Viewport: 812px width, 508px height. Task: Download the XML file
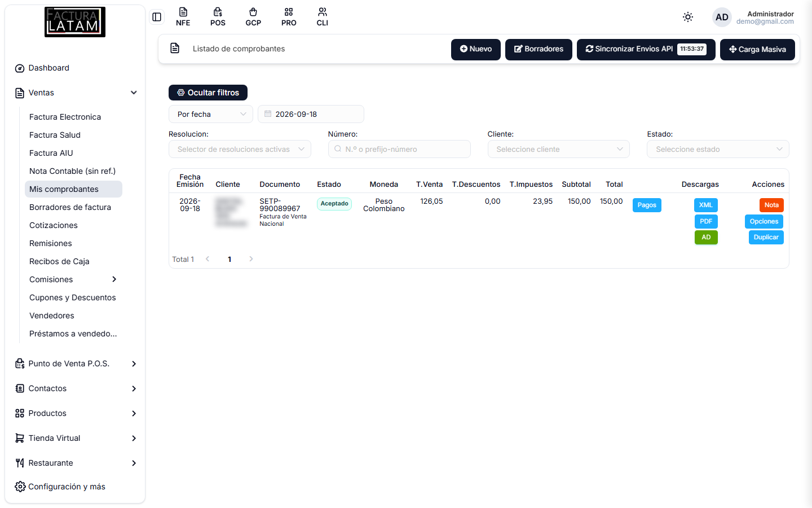pos(706,205)
